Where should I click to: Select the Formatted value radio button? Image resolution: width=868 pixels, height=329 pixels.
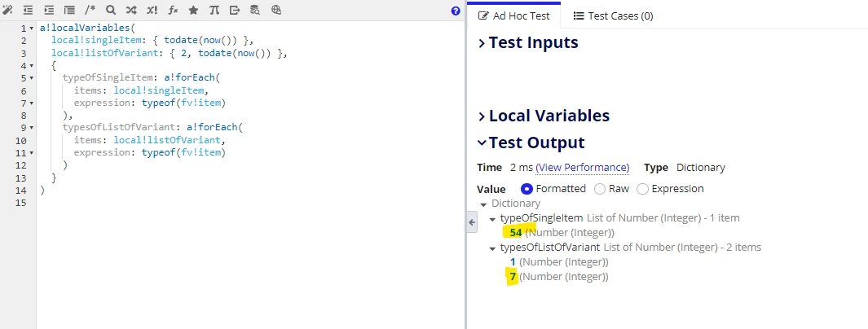527,189
